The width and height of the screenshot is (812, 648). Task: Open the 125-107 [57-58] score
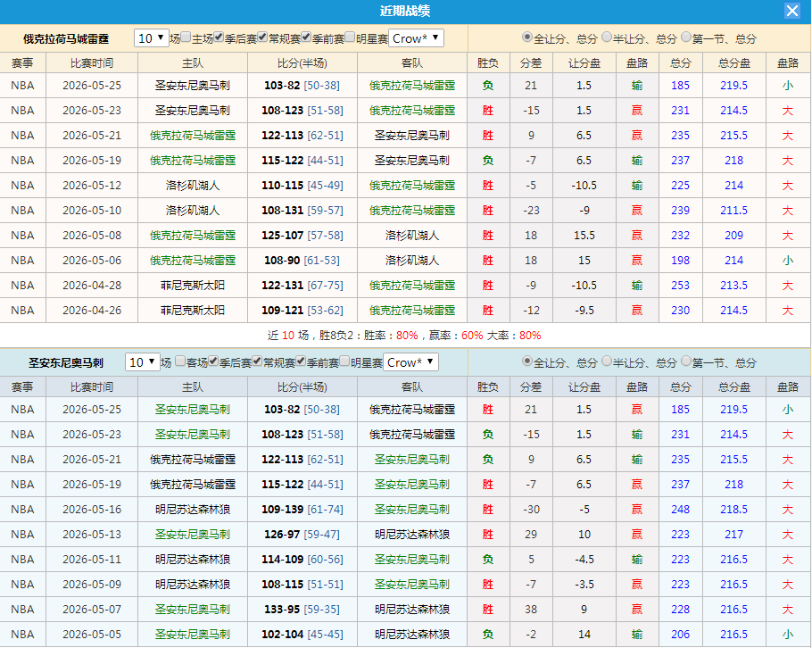[x=302, y=235]
